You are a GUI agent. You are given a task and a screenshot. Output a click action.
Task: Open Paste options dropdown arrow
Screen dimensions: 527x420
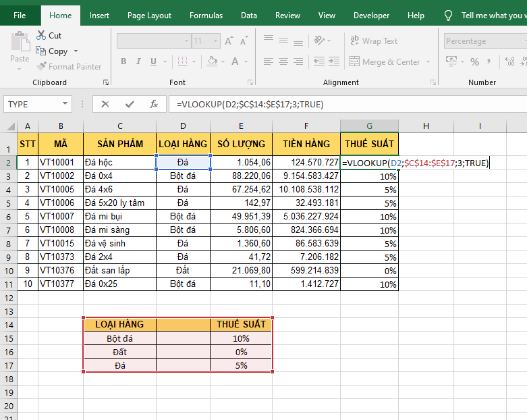click(19, 69)
